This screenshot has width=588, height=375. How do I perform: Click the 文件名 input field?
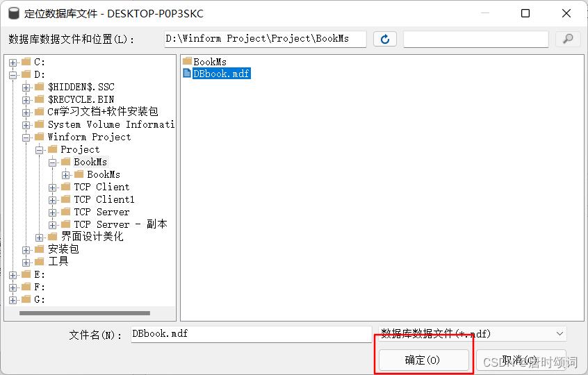coord(251,334)
